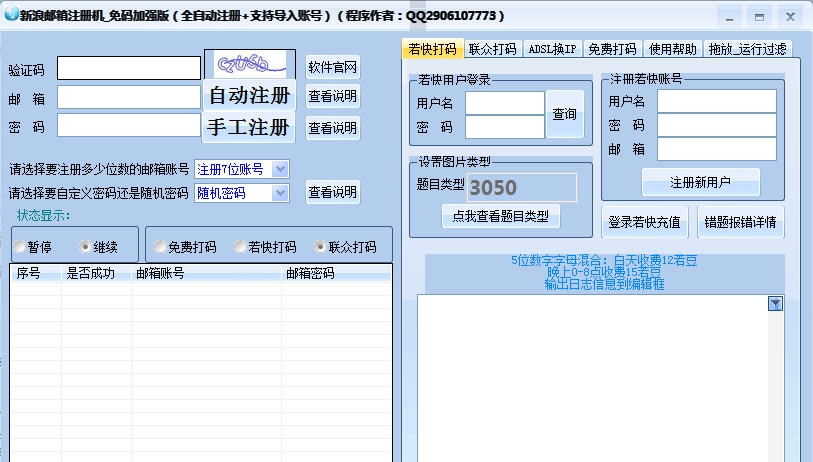Click 密码 field in 注册若快账号
813x462 pixels.
[x=717, y=125]
